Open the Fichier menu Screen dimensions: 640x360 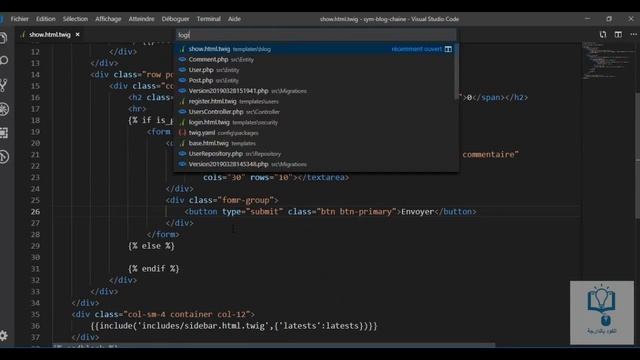tap(20, 19)
